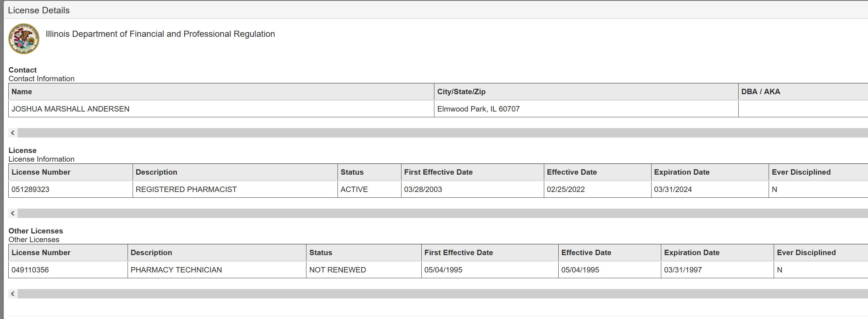Click the NOT RENEWED status cell
The width and height of the screenshot is (868, 319).
364,270
